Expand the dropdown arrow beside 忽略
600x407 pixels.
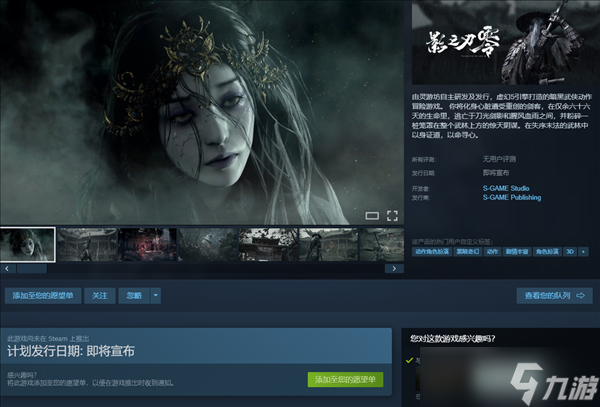(155, 295)
